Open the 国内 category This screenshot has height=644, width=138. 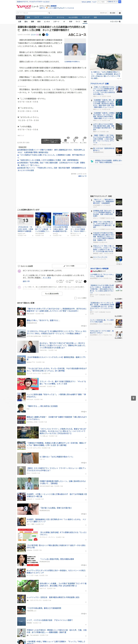point(26,21)
